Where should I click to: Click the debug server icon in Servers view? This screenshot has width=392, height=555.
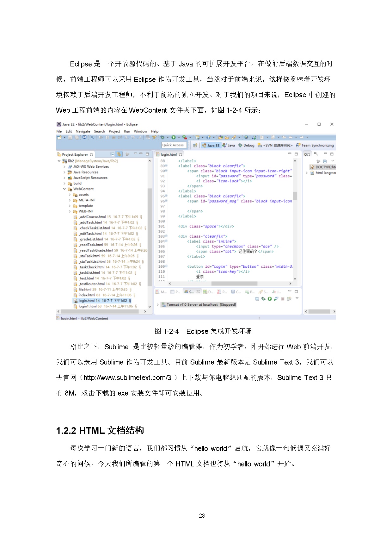point(263,299)
